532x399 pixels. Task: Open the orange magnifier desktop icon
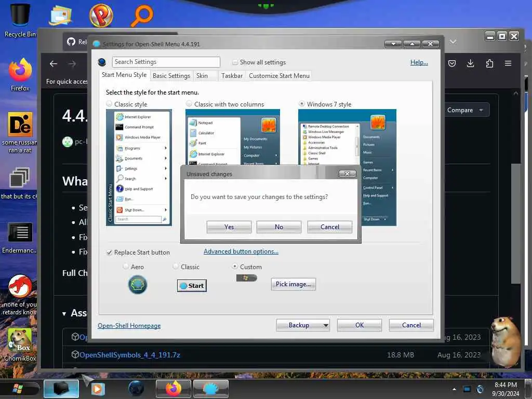142,16
